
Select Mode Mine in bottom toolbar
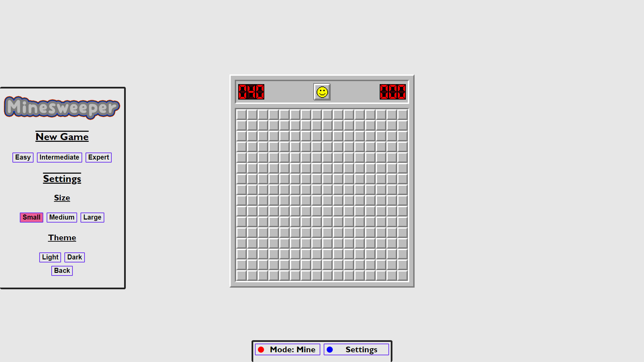pos(287,350)
